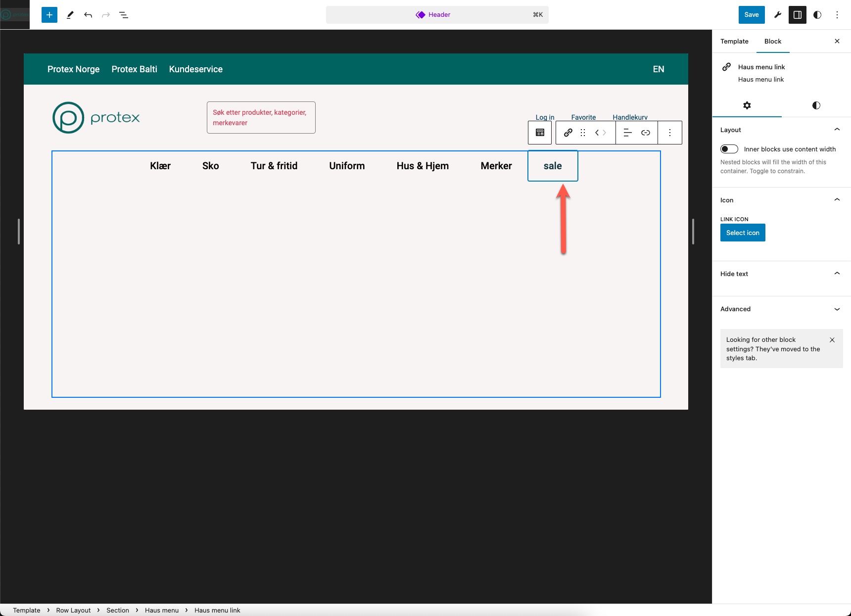Open the Options three-dot menu in top bar
Screen dimensions: 851x616
837,15
